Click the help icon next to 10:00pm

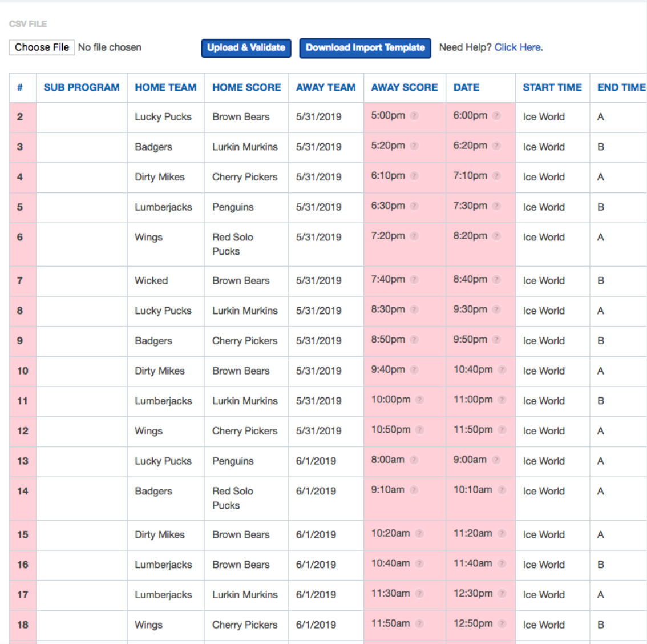click(419, 400)
